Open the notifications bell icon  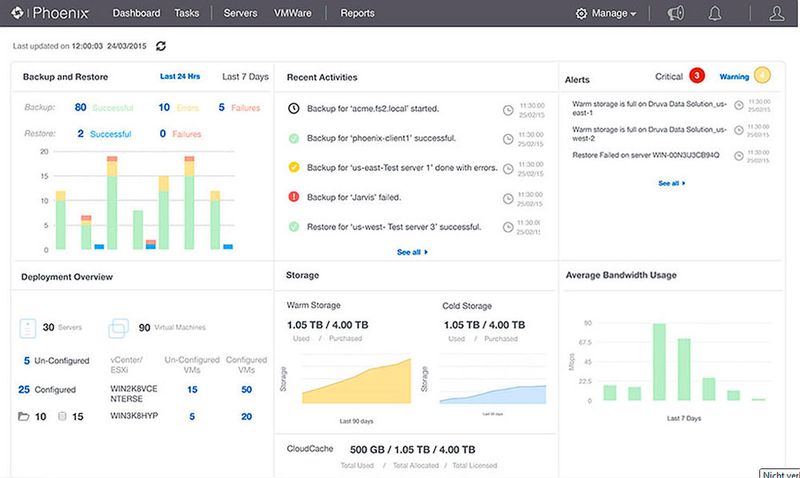tap(715, 14)
